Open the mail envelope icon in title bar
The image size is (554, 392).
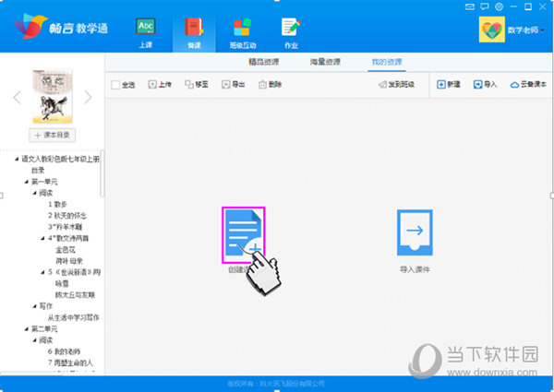(470, 6)
